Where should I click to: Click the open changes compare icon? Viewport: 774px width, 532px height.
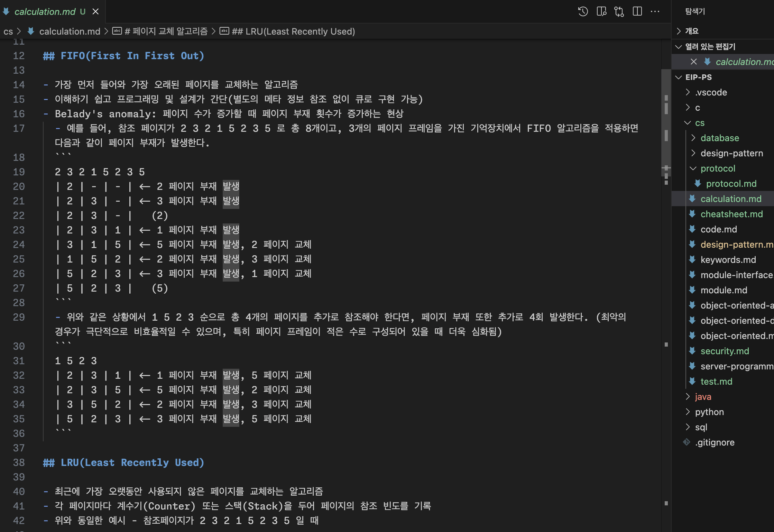[x=619, y=11]
